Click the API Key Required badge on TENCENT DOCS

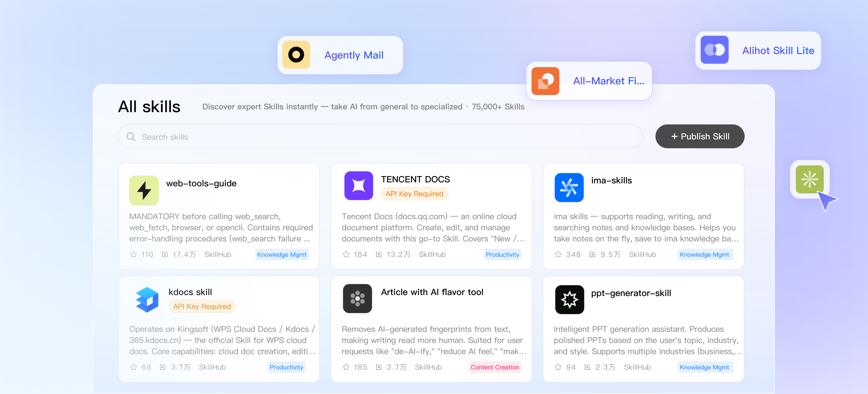[414, 194]
